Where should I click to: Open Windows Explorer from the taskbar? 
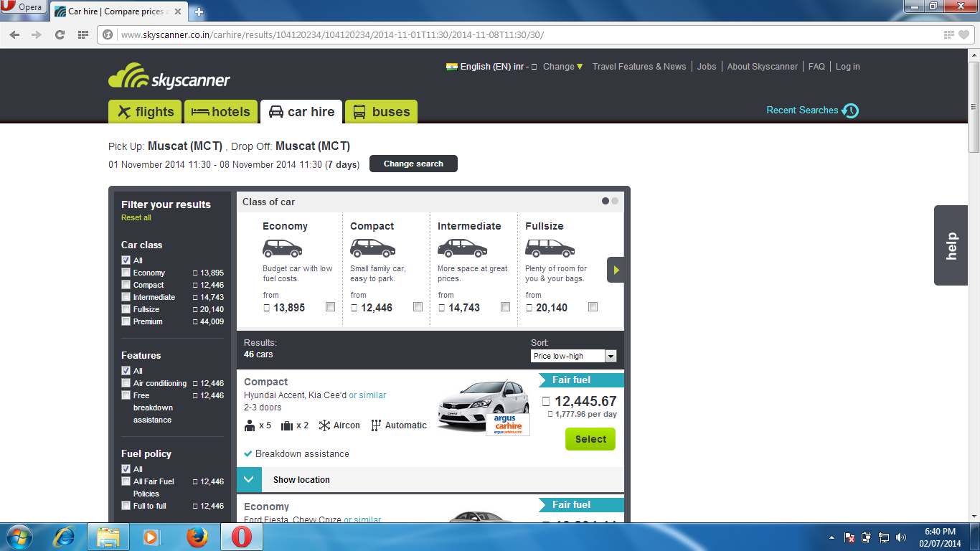tap(108, 537)
